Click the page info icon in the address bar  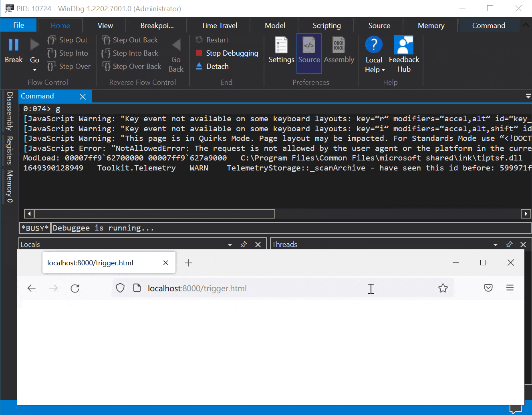point(137,288)
